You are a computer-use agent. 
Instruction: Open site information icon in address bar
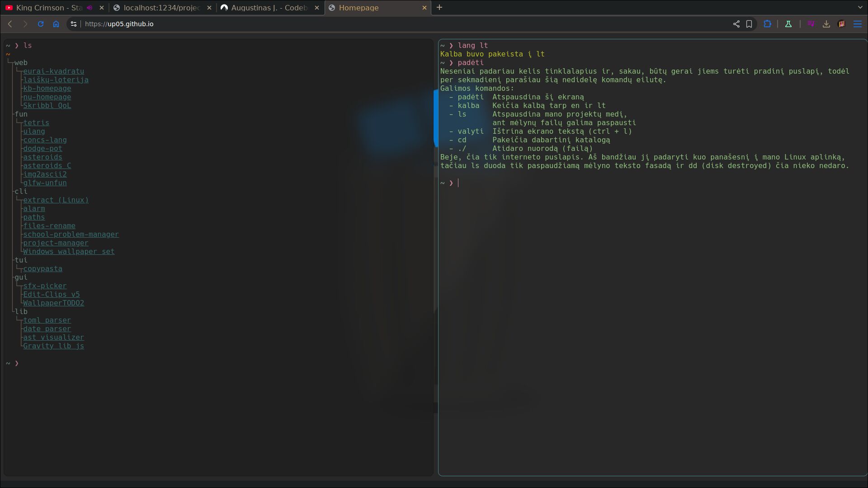point(74,24)
